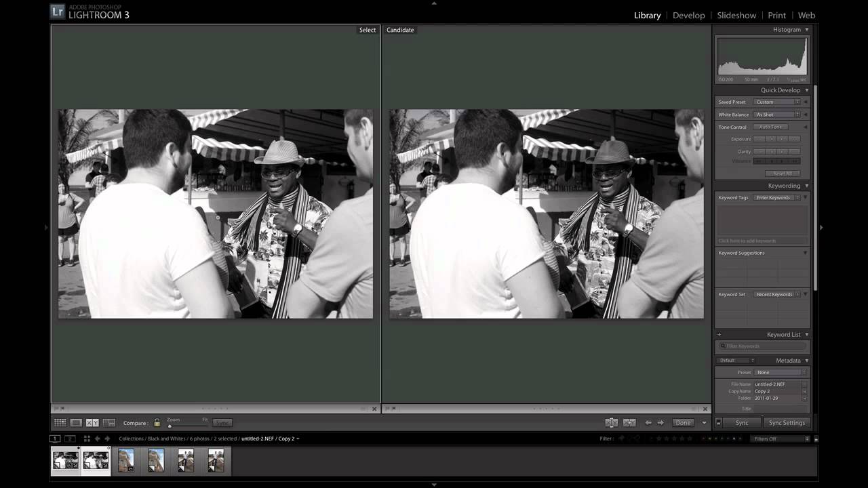The image size is (868, 488).
Task: Expand Tone Control section triangle
Action: (806, 127)
